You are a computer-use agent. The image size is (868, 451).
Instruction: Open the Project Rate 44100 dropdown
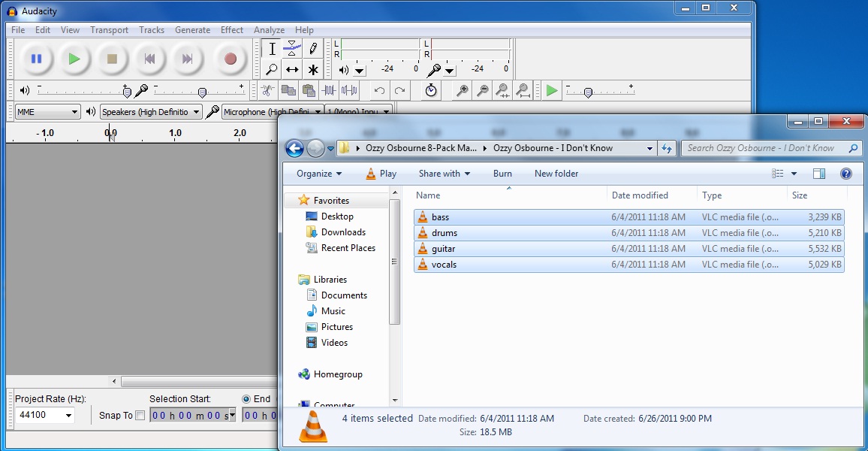tap(46, 416)
